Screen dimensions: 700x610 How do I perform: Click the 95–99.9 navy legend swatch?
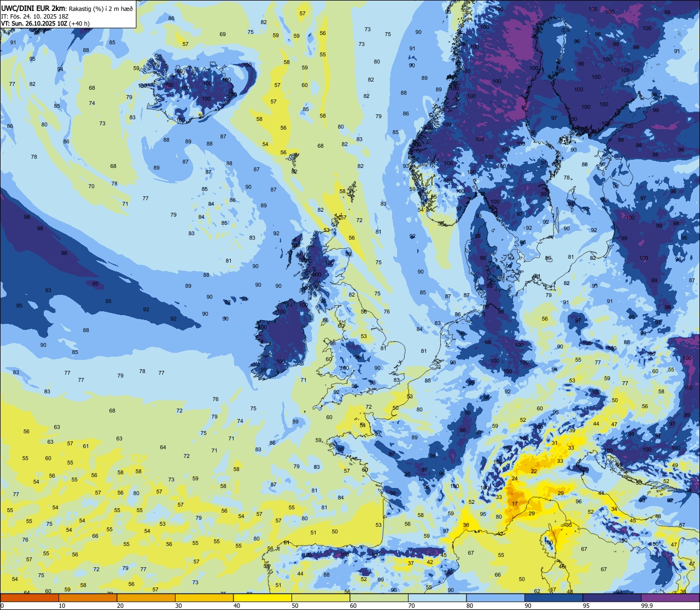tap(612, 598)
